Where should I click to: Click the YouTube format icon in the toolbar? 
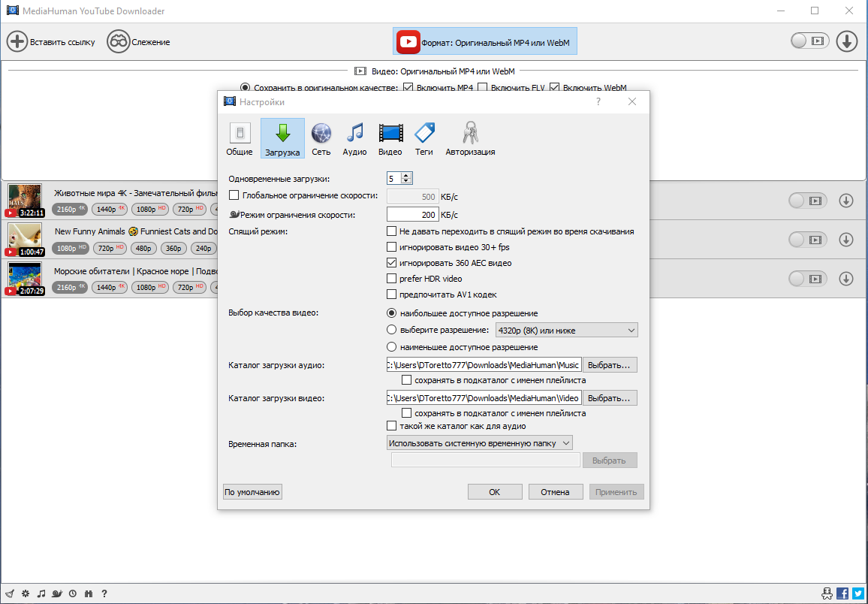(x=408, y=41)
